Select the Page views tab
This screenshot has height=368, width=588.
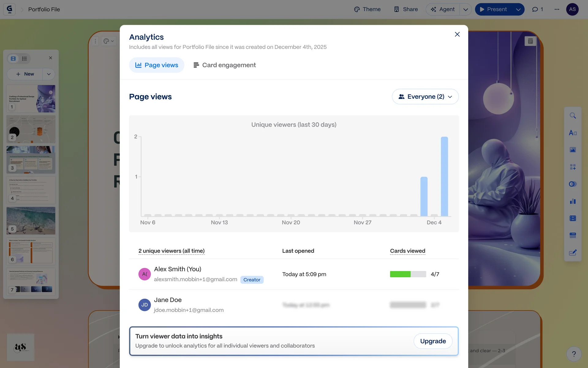tap(156, 65)
